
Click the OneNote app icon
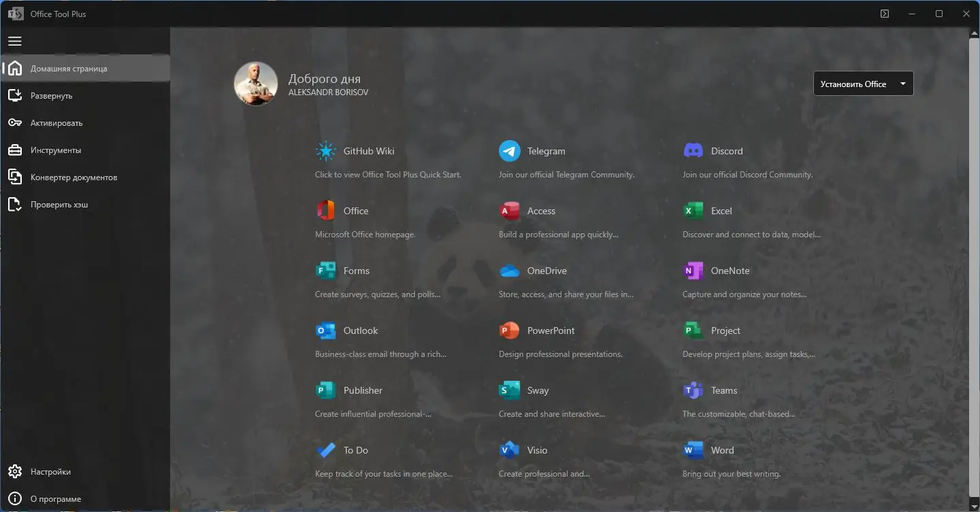(693, 271)
